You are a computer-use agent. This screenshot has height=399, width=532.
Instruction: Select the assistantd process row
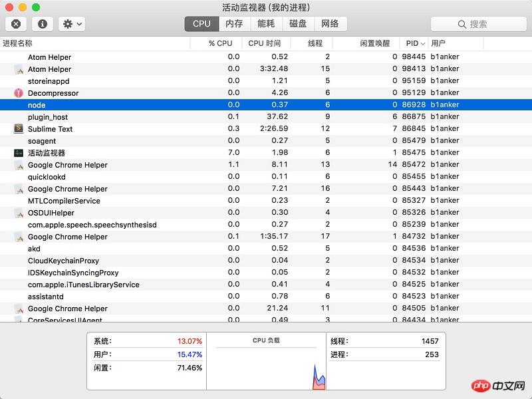266,296
